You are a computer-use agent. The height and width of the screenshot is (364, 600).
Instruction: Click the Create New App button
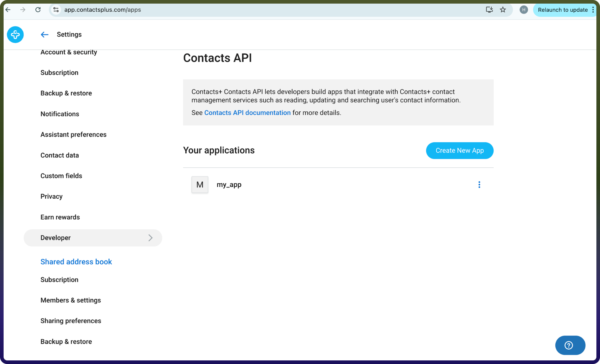tap(460, 151)
